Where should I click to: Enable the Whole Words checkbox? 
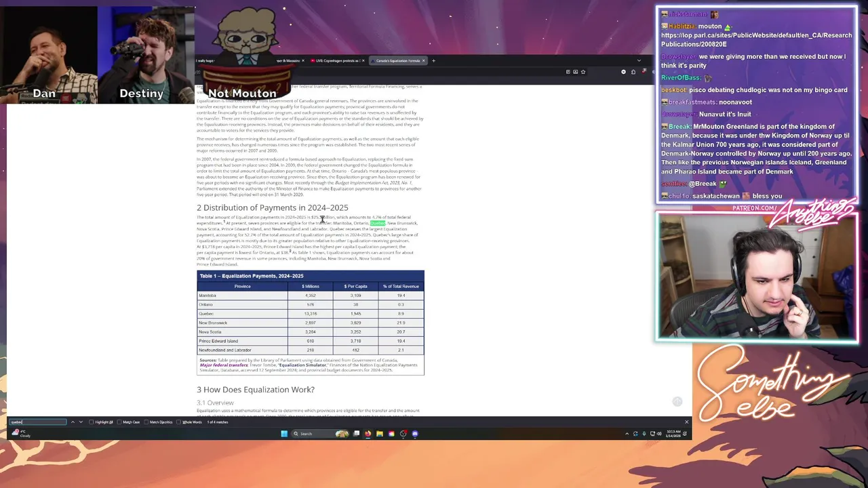pyautogui.click(x=179, y=422)
